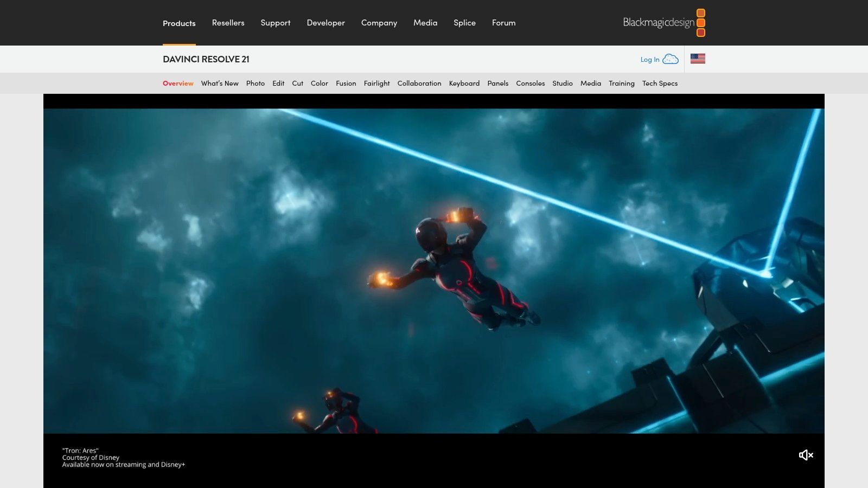
Task: Open the Forum link
Action: click(x=504, y=23)
